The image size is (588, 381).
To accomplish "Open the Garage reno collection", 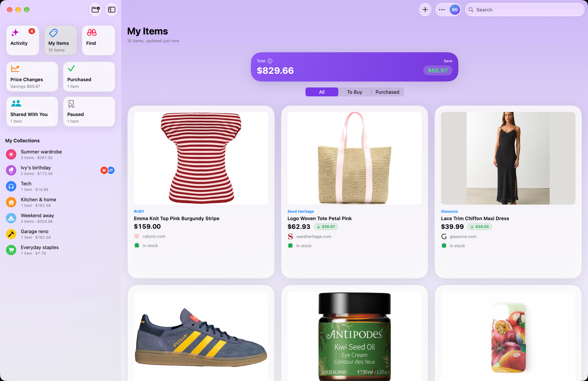I will coord(60,234).
